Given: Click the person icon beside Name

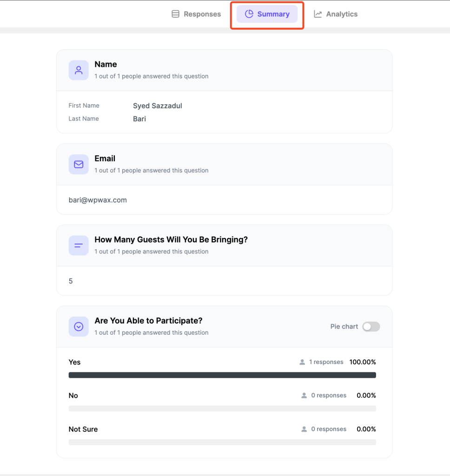Looking at the screenshot, I should tap(79, 70).
